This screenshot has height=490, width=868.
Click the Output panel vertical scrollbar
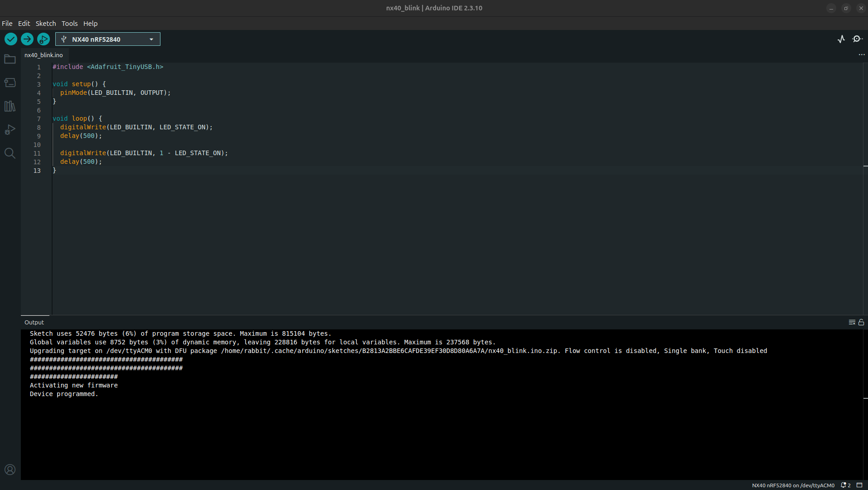865,405
